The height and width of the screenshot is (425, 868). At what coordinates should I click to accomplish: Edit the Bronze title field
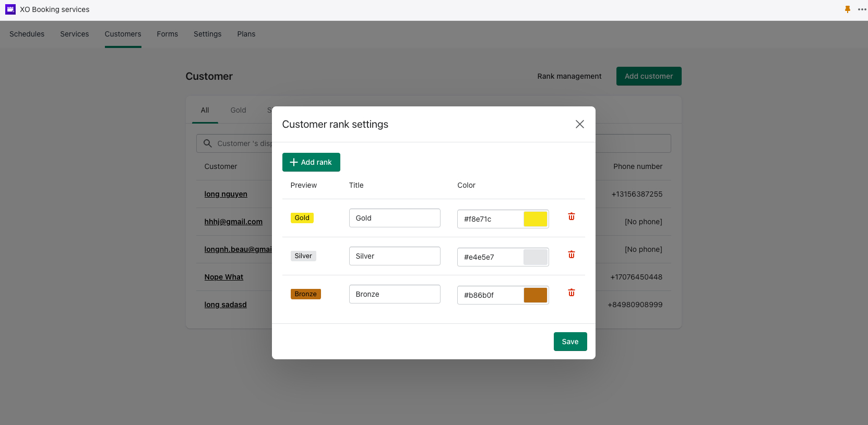(395, 294)
